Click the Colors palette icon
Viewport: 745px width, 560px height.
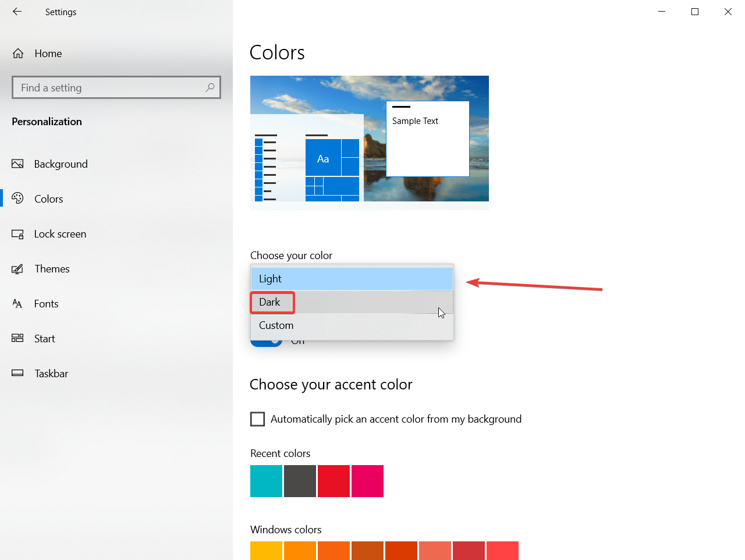click(17, 199)
